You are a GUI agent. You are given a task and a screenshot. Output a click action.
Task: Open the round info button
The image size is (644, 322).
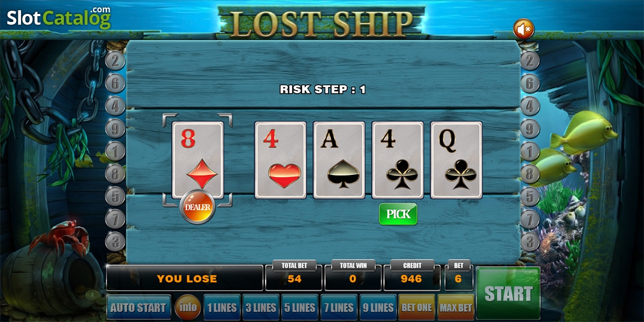pyautogui.click(x=188, y=308)
